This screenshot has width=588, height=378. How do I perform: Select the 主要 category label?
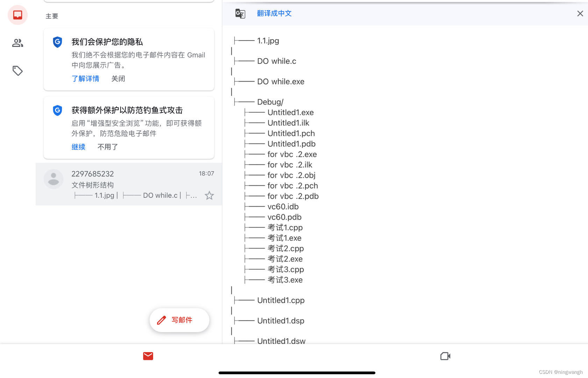click(x=52, y=16)
